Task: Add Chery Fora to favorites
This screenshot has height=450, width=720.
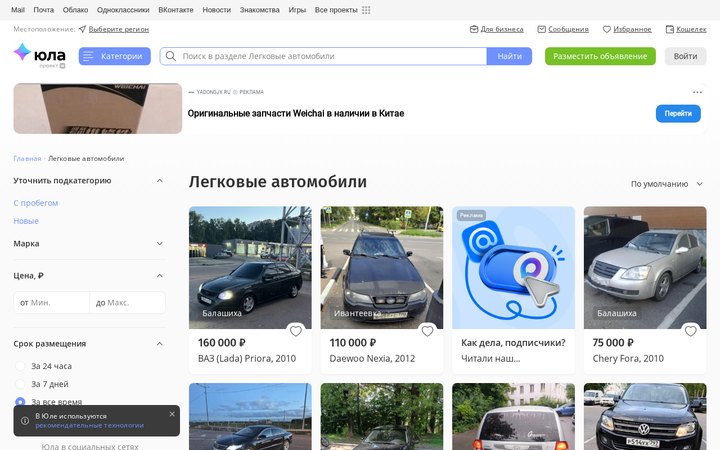Action: pos(691,331)
